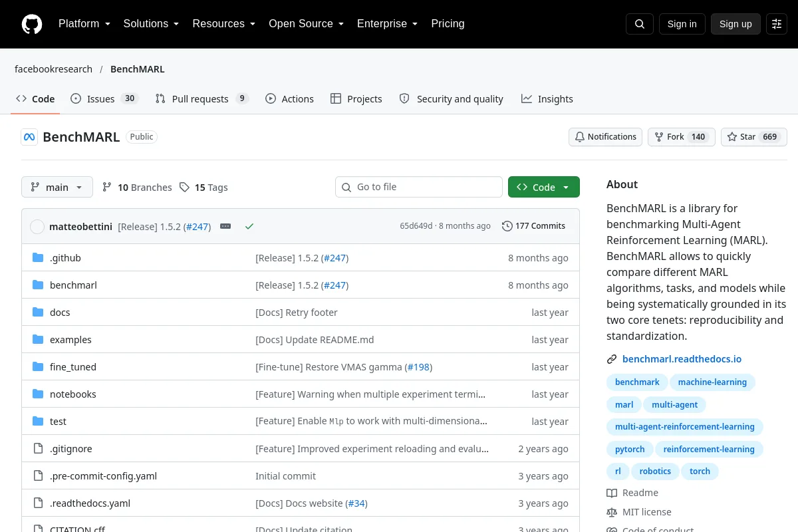The width and height of the screenshot is (798, 532).
Task: Click the link icon beside benchmarl.readthedocs.io
Action: pyautogui.click(x=612, y=359)
